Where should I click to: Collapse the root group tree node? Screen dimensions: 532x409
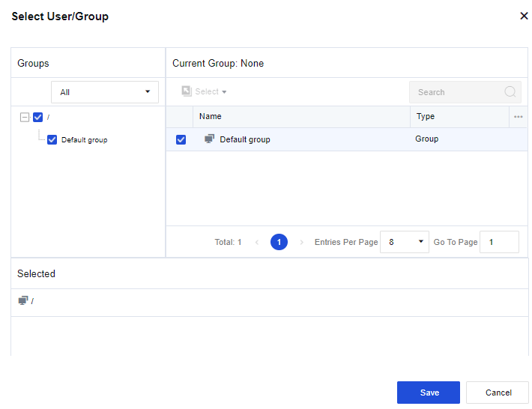pos(25,117)
